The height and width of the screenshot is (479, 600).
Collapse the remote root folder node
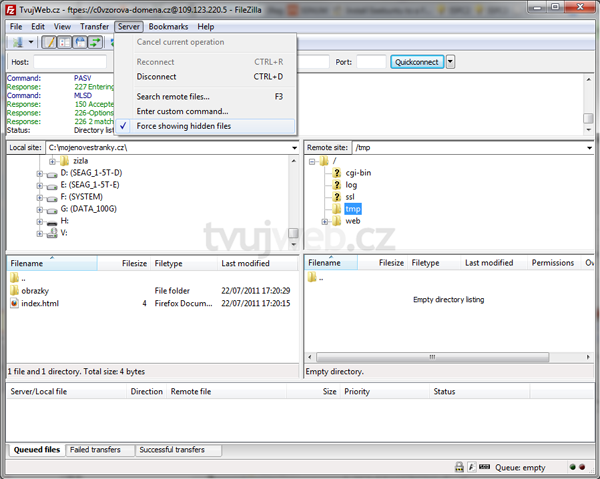pyautogui.click(x=312, y=161)
